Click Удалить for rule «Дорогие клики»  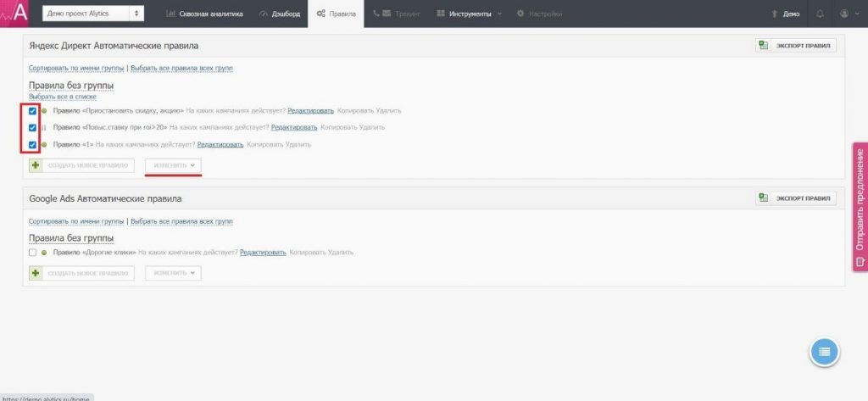pyautogui.click(x=341, y=253)
